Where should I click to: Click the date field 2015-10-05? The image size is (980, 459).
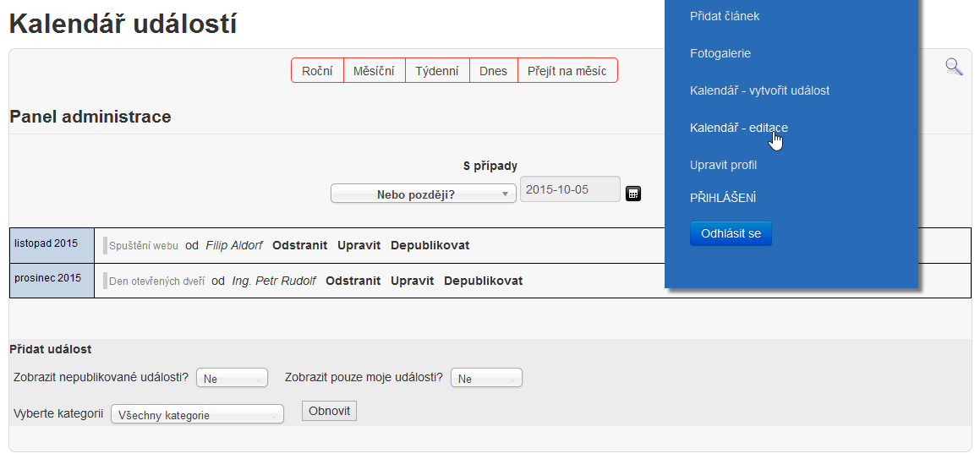pos(570,189)
